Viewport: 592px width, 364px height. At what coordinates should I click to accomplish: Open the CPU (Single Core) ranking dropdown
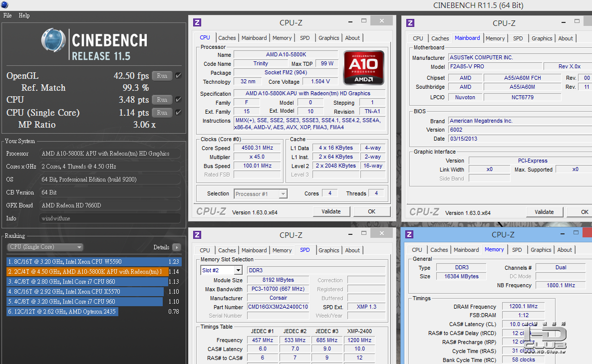pos(45,247)
